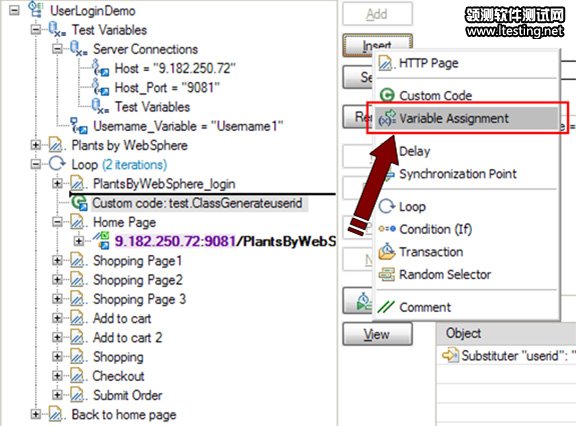Image resolution: width=576 pixels, height=426 pixels.
Task: Choose Synchronization Point menu entry
Action: (458, 174)
